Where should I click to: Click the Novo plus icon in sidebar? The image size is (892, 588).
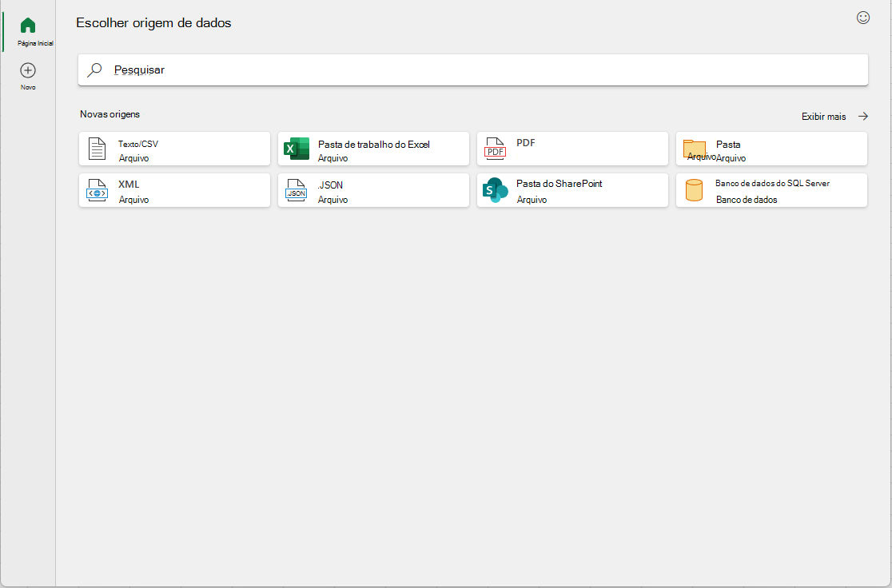tap(28, 70)
